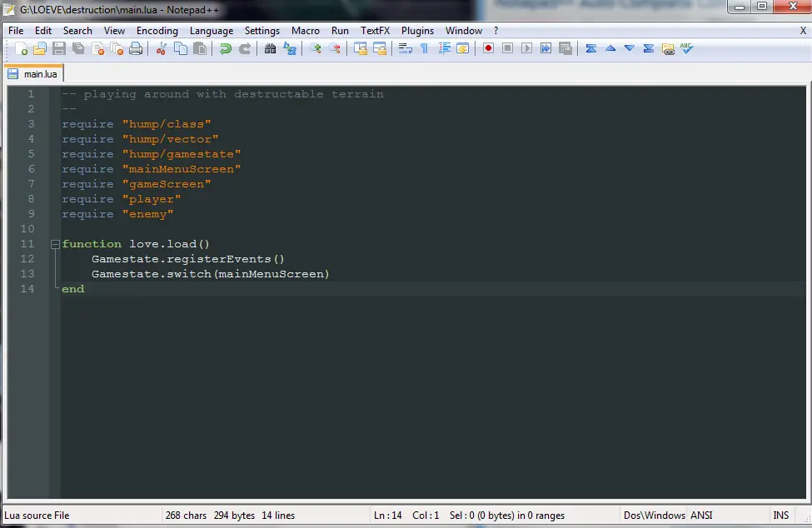Click the Paste clipboard icon

pyautogui.click(x=200, y=48)
